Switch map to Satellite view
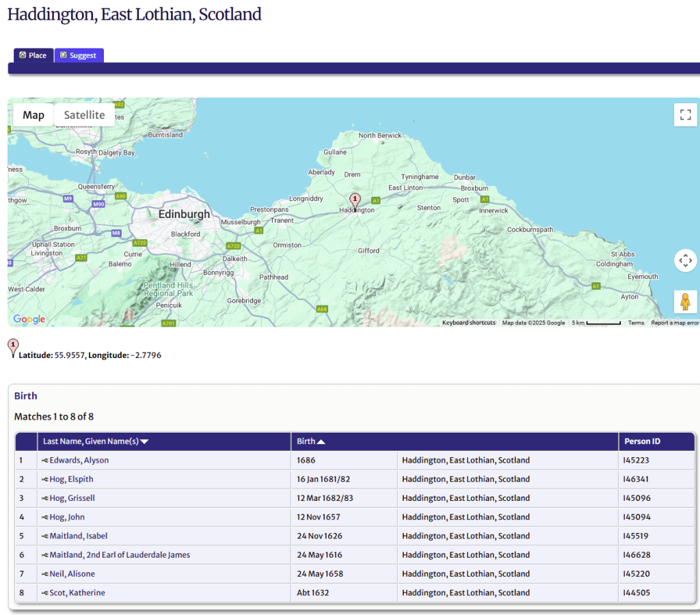 [x=84, y=115]
